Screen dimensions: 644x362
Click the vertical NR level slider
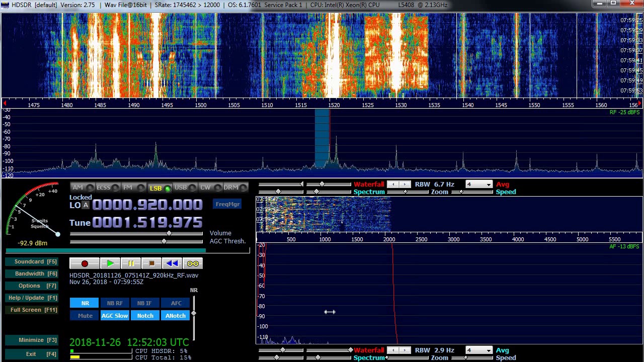(x=194, y=318)
